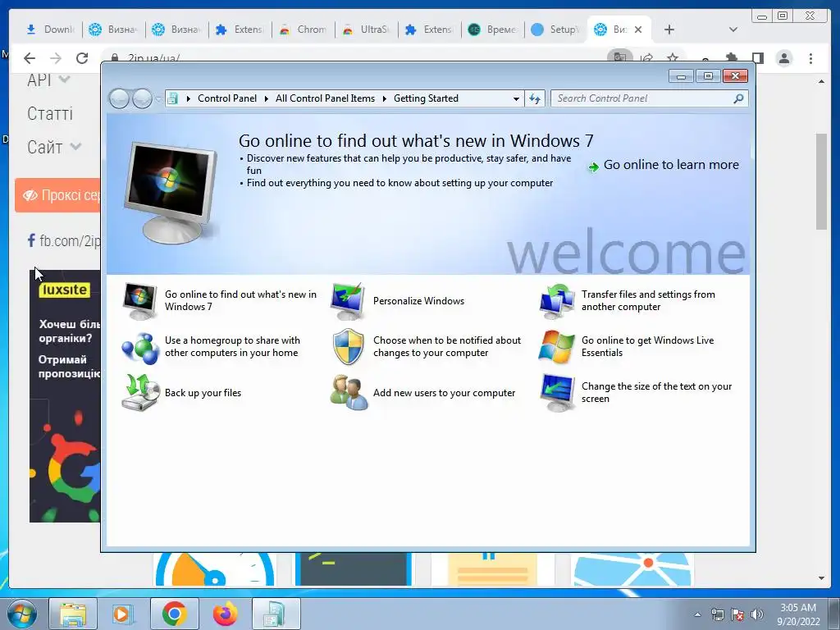Click Add new users to your computer
The height and width of the screenshot is (630, 840).
(444, 393)
